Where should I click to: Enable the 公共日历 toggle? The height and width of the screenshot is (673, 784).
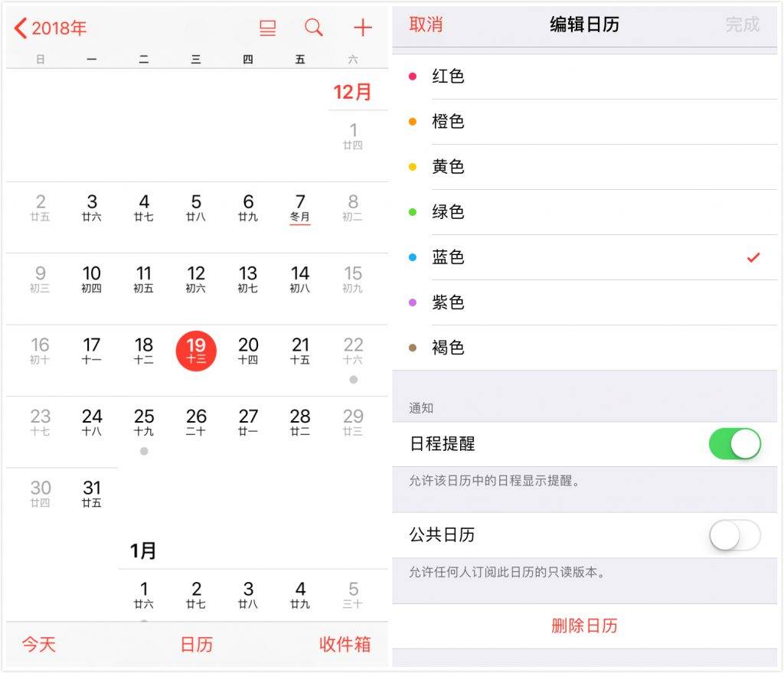coord(734,536)
